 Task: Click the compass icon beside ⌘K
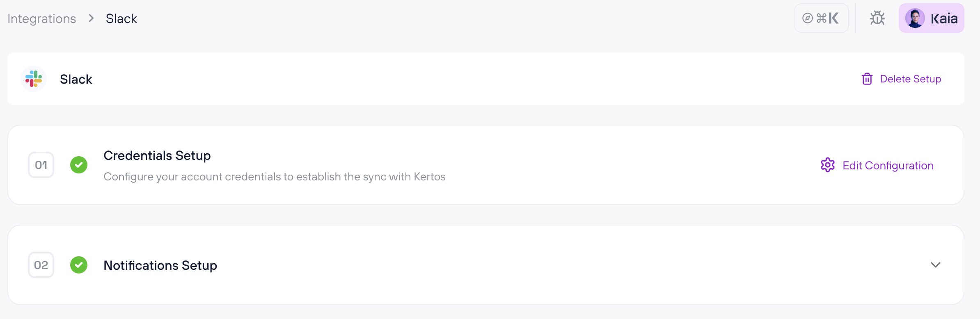pyautogui.click(x=807, y=18)
